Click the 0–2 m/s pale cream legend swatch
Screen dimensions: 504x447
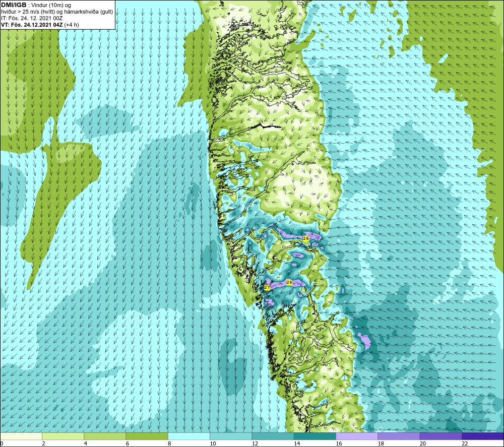(21, 436)
